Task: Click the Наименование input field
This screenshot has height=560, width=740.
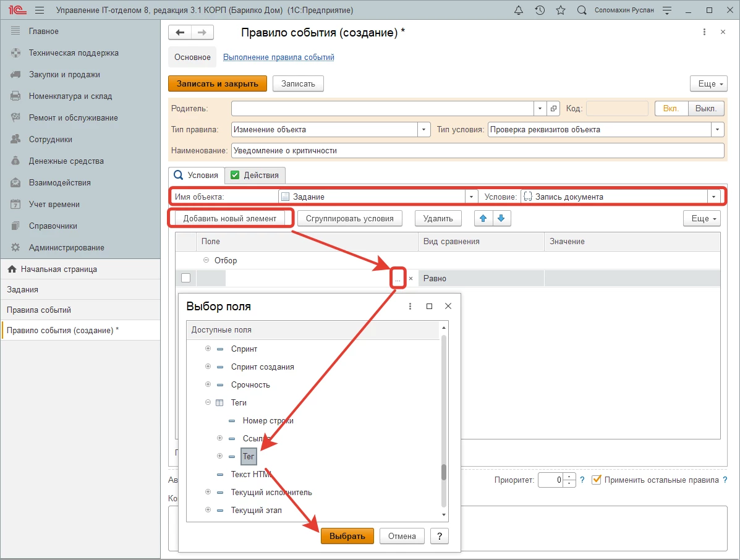Action: tap(478, 151)
